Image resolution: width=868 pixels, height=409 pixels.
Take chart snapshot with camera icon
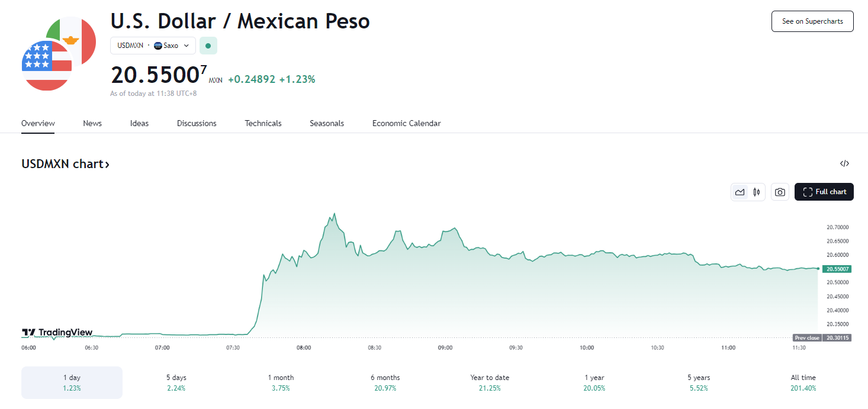pos(780,192)
